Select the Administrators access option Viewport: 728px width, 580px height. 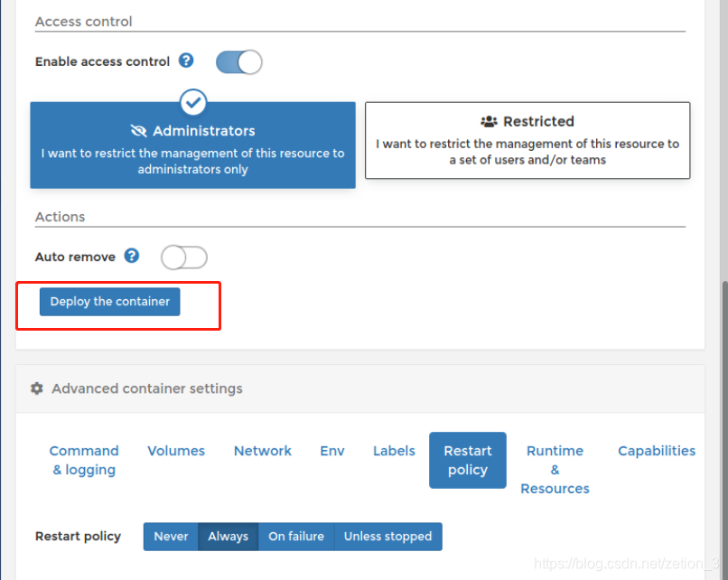click(192, 145)
